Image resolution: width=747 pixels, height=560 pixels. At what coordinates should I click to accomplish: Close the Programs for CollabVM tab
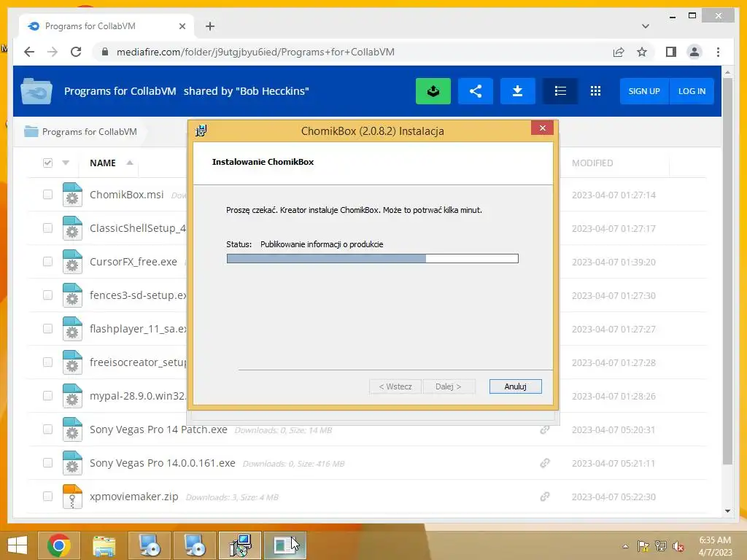182,26
